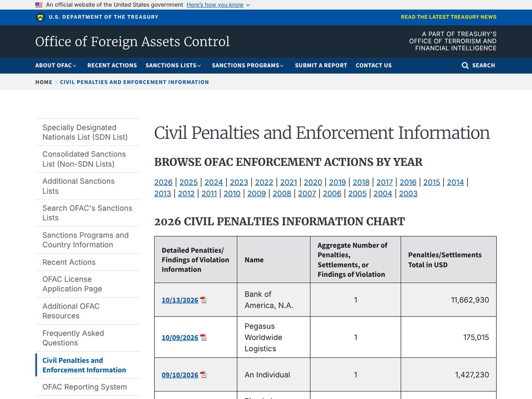
Task: Open the Sanctions Programs dropdown menu
Action: (248, 65)
